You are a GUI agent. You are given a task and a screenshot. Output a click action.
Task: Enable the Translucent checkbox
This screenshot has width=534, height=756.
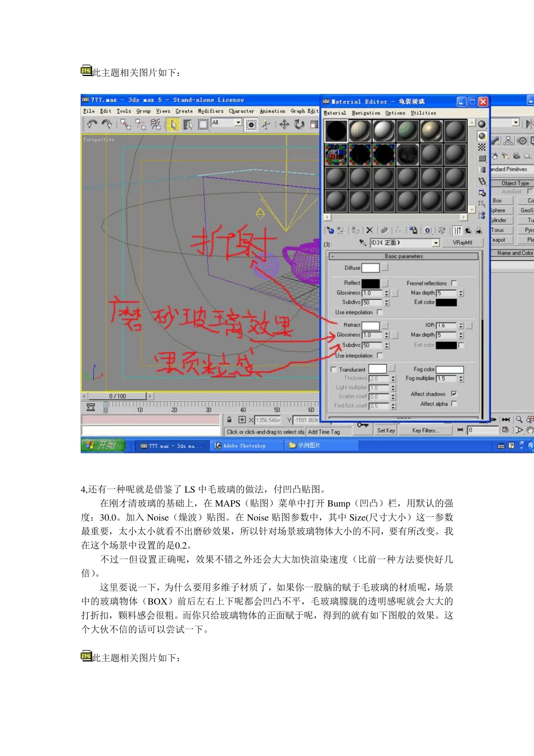pyautogui.click(x=334, y=370)
